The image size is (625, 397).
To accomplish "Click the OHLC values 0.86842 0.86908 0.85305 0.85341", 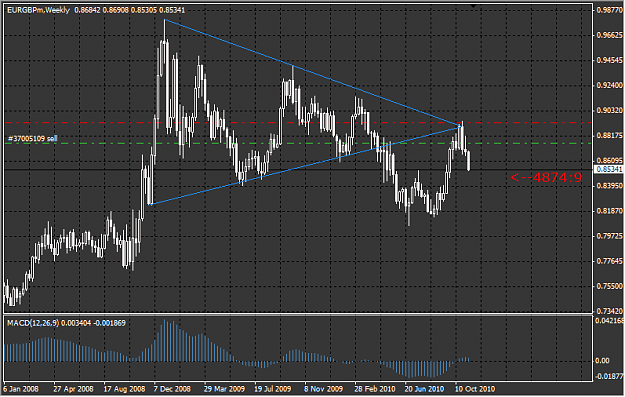I will coord(130,10).
